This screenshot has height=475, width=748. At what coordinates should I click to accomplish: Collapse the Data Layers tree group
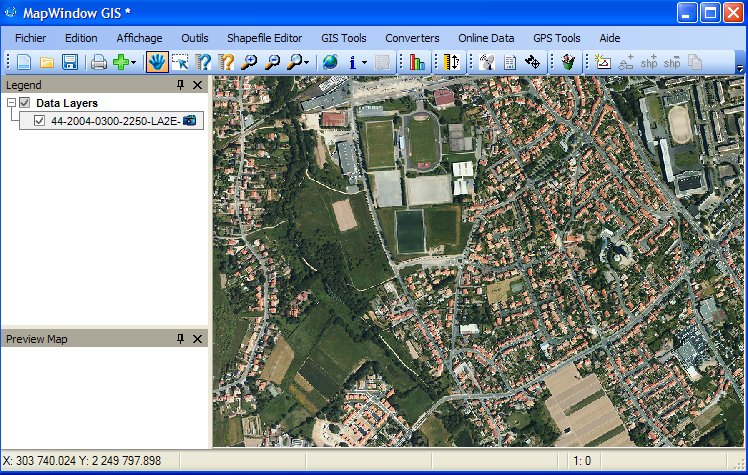point(11,103)
